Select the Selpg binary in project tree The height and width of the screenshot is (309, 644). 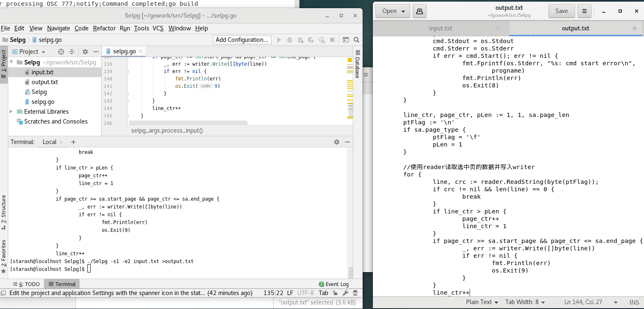click(x=55, y=92)
